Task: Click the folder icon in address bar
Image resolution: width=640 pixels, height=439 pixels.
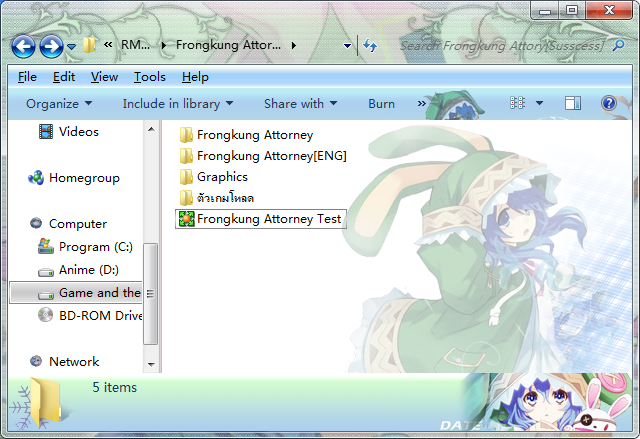Action: [x=89, y=45]
